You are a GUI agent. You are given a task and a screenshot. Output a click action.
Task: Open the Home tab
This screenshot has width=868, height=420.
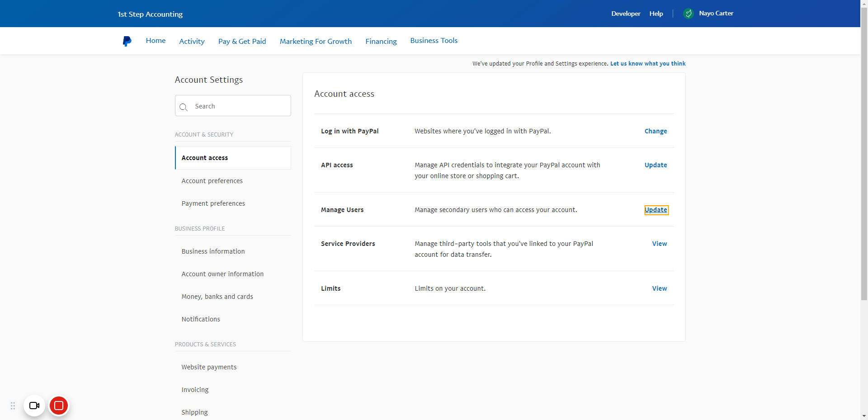click(x=156, y=41)
